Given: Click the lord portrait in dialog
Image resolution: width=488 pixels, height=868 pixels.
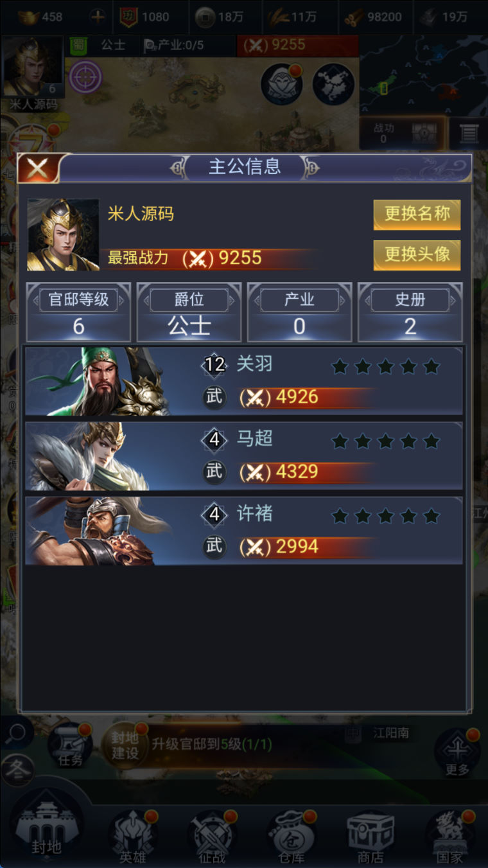Looking at the screenshot, I should (63, 235).
